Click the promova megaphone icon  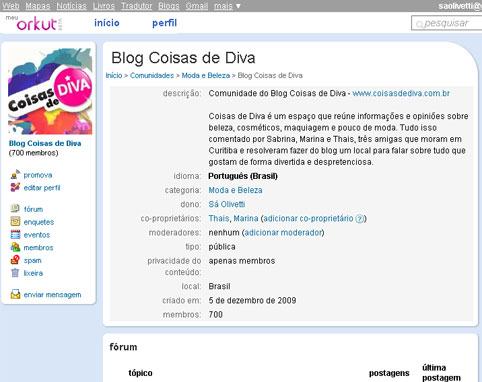(x=15, y=174)
